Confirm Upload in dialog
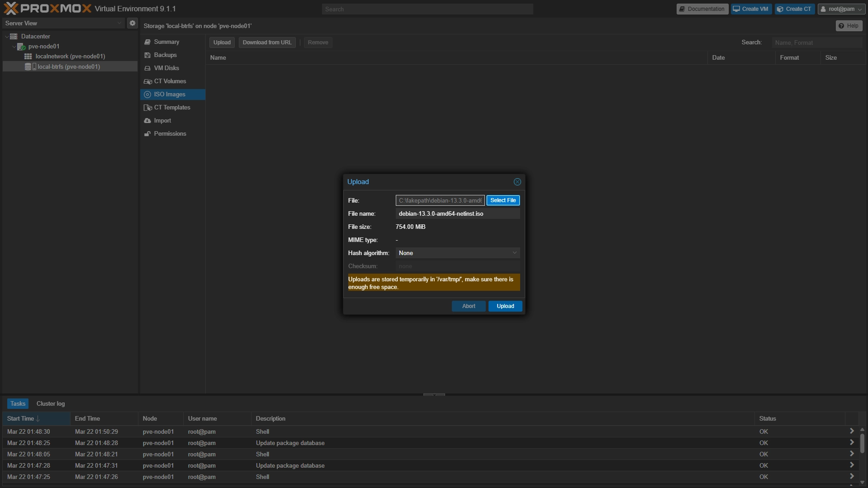868x488 pixels. tap(505, 306)
